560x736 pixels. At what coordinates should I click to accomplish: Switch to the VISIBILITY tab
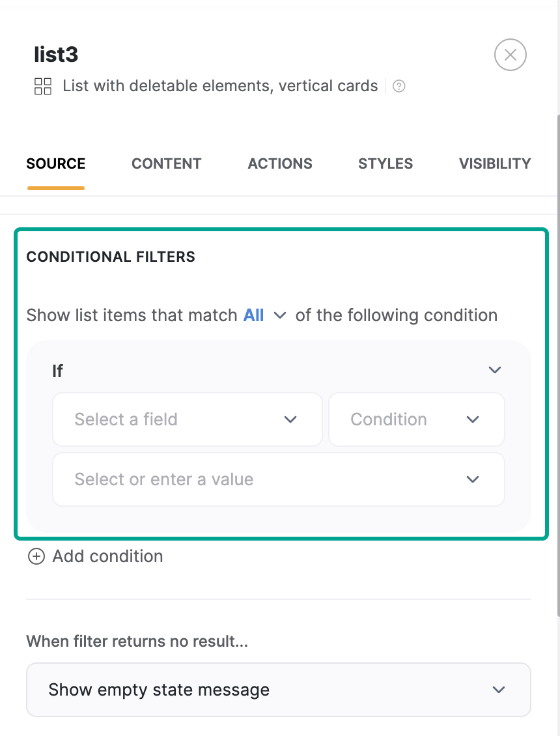495,163
